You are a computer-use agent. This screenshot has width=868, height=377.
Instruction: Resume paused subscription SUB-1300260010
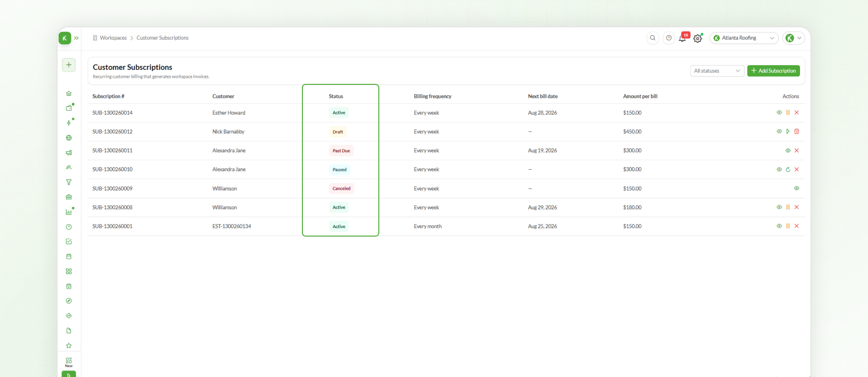click(x=788, y=170)
